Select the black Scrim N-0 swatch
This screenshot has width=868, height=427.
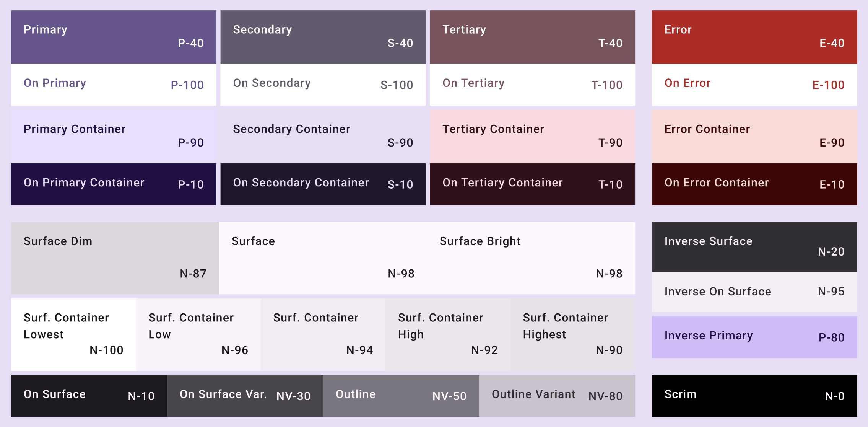click(x=754, y=396)
